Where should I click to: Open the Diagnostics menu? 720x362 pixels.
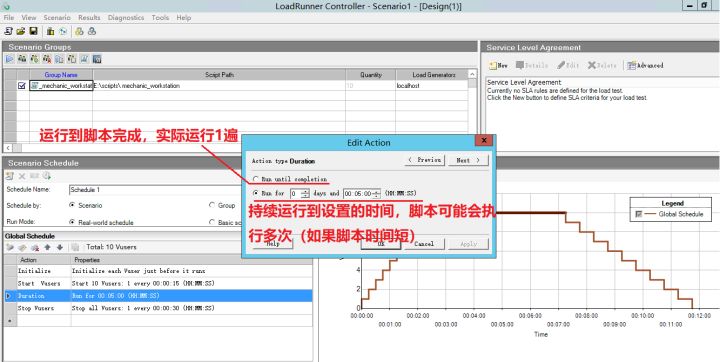pyautogui.click(x=126, y=17)
